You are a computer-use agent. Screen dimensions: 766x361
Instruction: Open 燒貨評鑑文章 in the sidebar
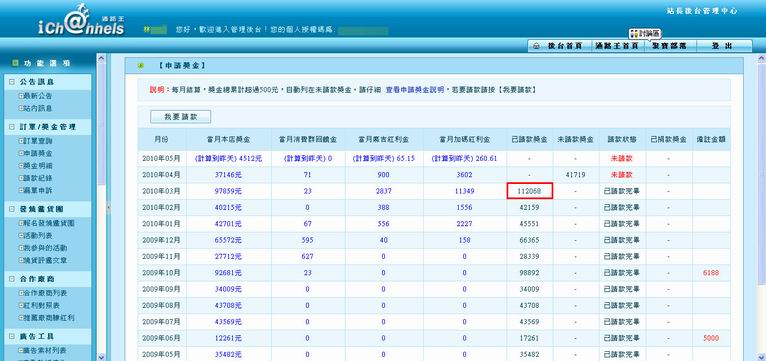[45, 260]
